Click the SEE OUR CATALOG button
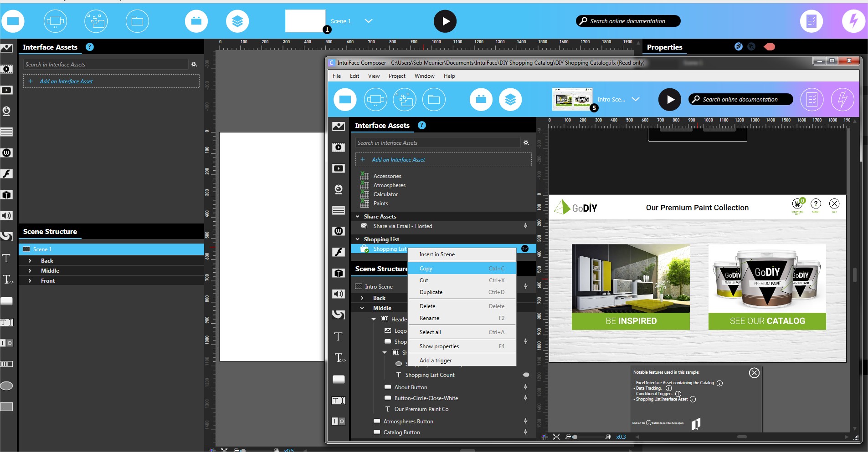868x452 pixels. click(767, 321)
